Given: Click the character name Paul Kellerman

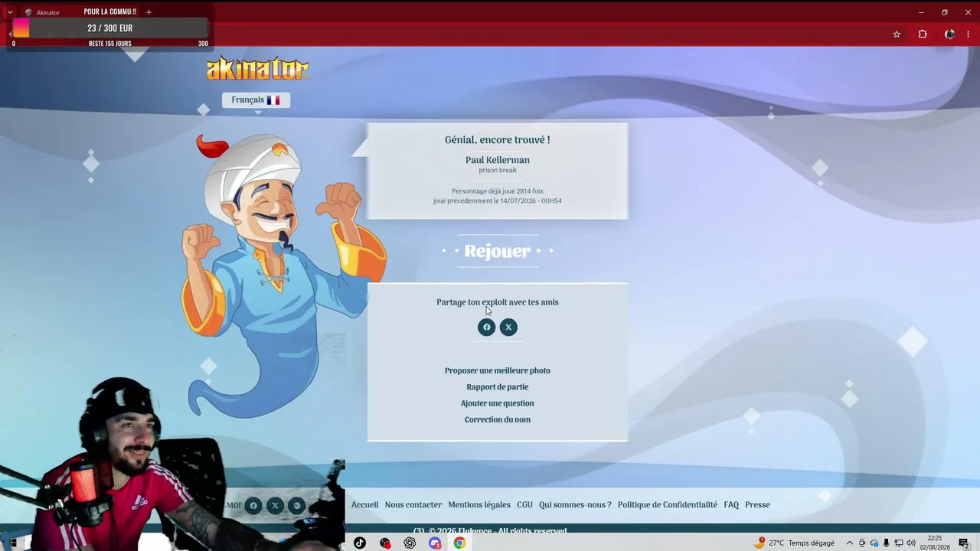Looking at the screenshot, I should 498,160.
